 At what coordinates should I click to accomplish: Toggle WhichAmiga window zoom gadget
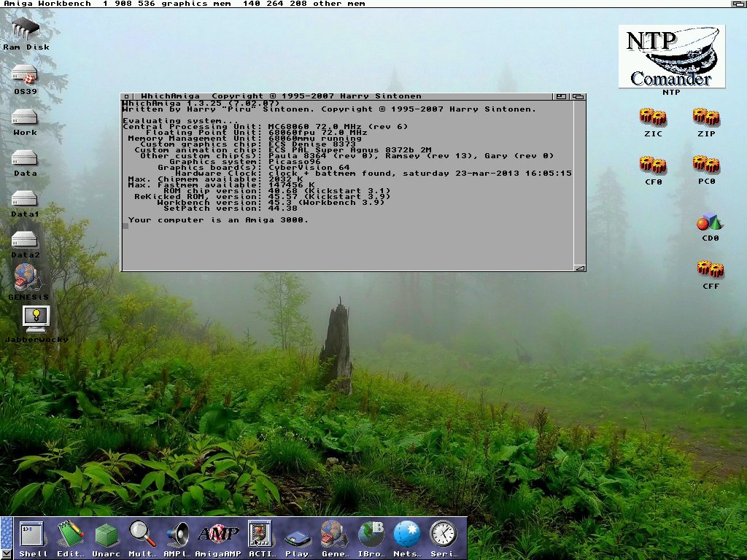pyautogui.click(x=560, y=96)
